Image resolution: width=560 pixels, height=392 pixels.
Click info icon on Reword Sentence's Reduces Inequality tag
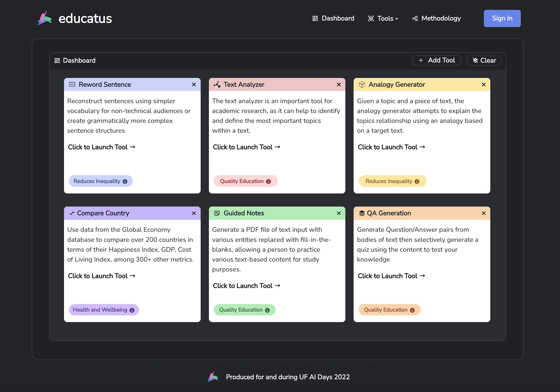coord(125,181)
